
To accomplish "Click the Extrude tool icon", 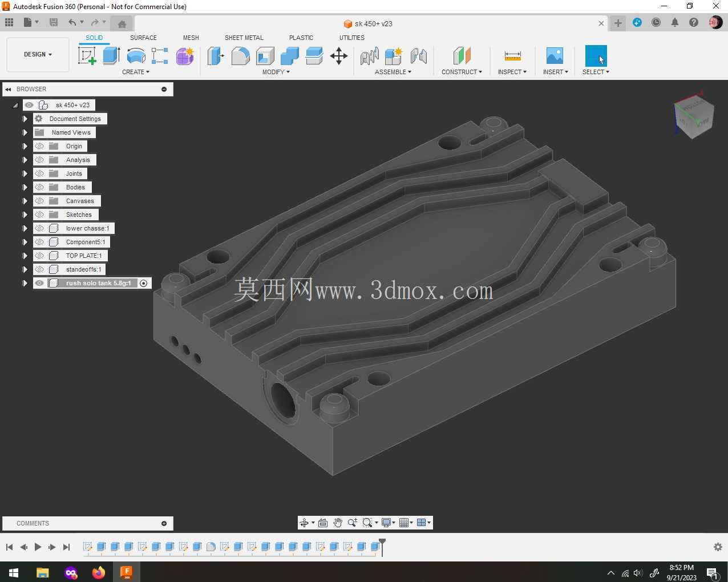I will [111, 56].
